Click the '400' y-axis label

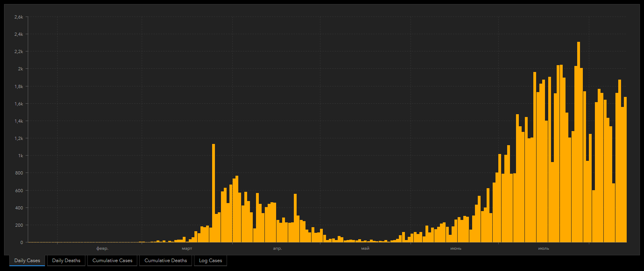click(19, 208)
